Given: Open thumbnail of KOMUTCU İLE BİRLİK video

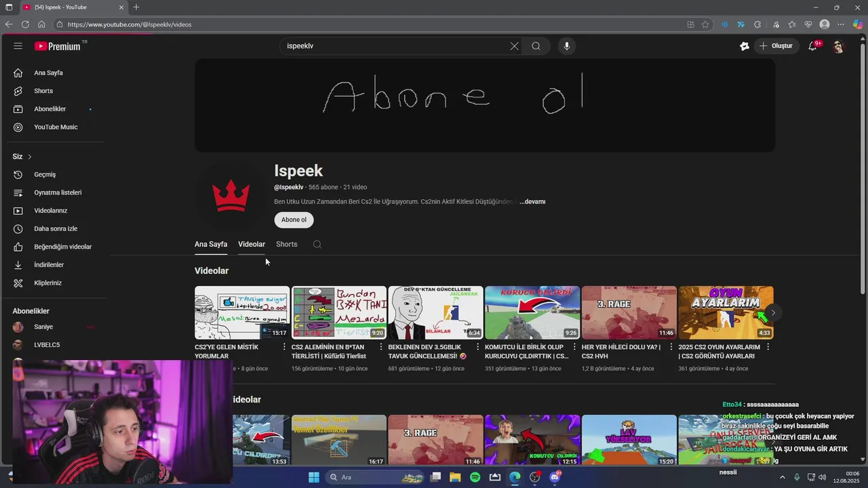Looking at the screenshot, I should 532,312.
